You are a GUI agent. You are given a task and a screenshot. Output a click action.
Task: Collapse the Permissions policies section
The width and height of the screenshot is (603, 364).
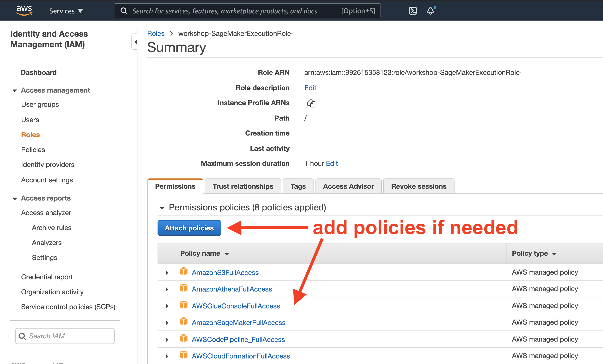pos(162,208)
